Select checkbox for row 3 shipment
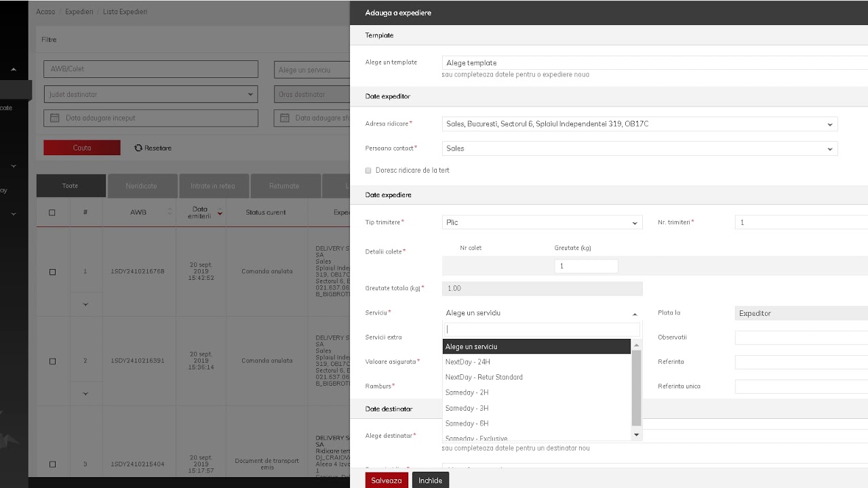 [52, 464]
